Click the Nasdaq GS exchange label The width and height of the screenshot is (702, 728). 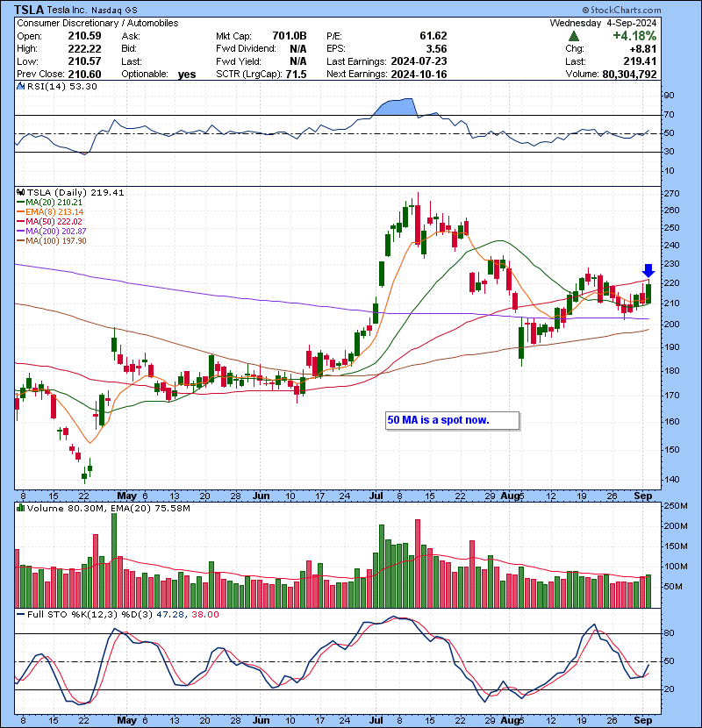pyautogui.click(x=115, y=11)
